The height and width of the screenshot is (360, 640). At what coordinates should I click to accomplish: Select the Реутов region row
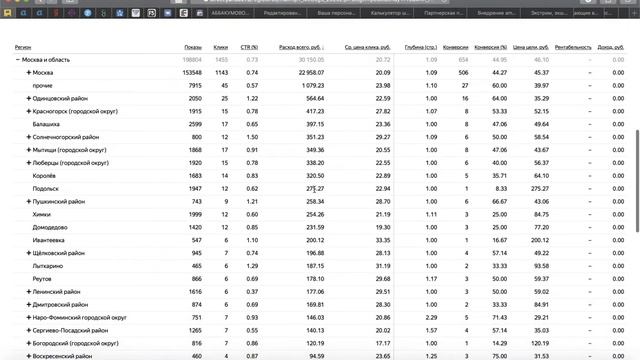[319, 279]
